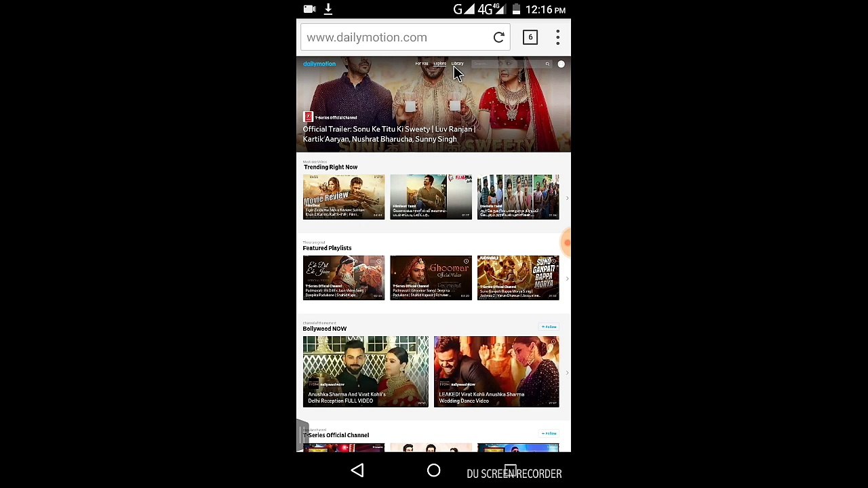Switch to the For You tab
The width and height of the screenshot is (868, 488).
coord(422,64)
